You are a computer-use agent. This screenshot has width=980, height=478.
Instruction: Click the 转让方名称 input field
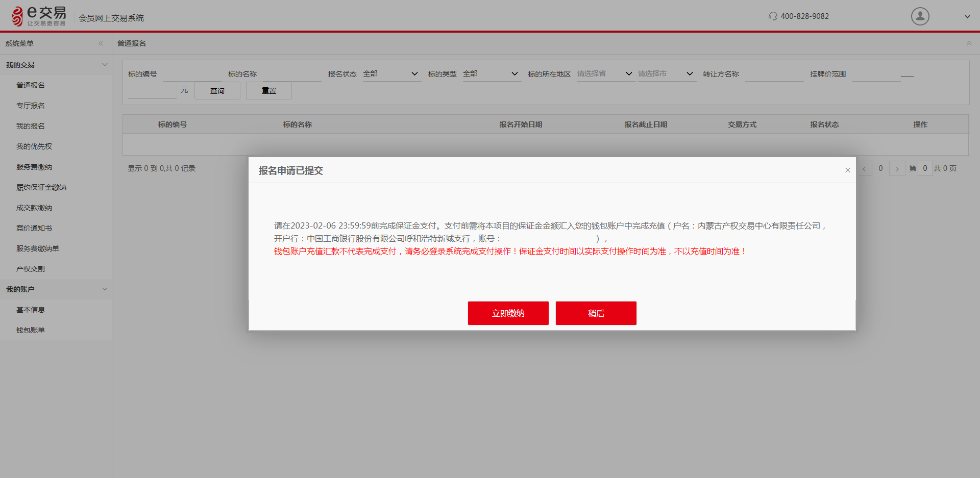tap(774, 74)
